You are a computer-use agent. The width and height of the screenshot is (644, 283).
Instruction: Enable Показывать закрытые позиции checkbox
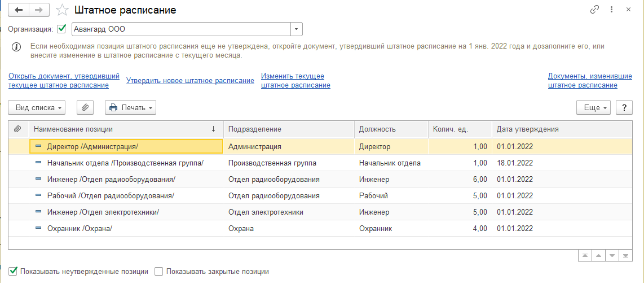point(159,271)
